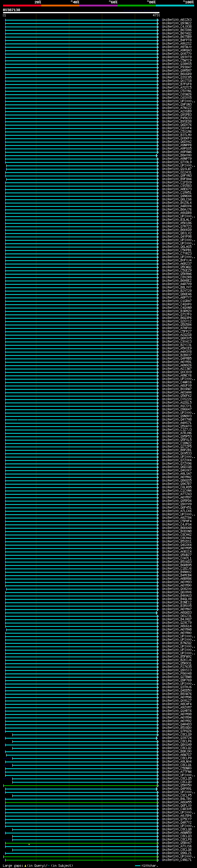The image size is (197, 868).
Task: Select the UniRef100_B7FGF8 label
Action: coord(177,84)
